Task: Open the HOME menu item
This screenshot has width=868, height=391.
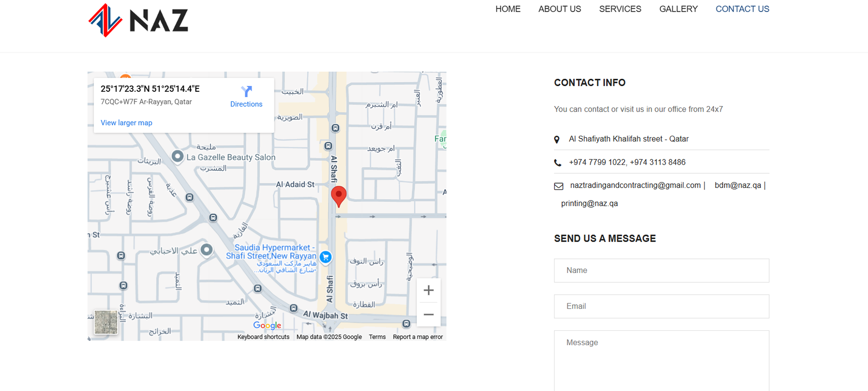Action: [x=508, y=9]
